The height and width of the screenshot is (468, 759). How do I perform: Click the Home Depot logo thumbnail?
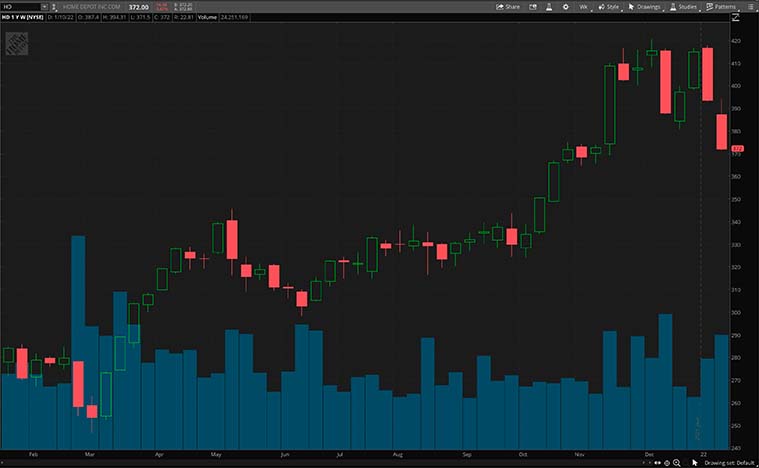16,45
